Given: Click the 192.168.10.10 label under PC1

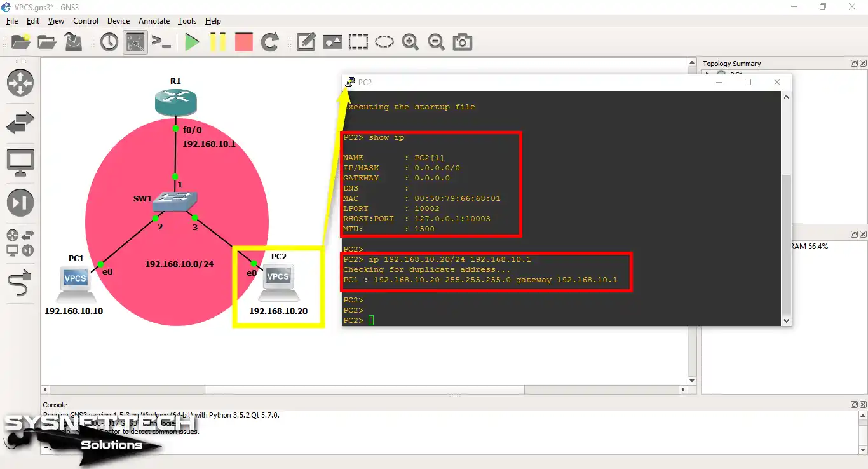Looking at the screenshot, I should [x=74, y=311].
